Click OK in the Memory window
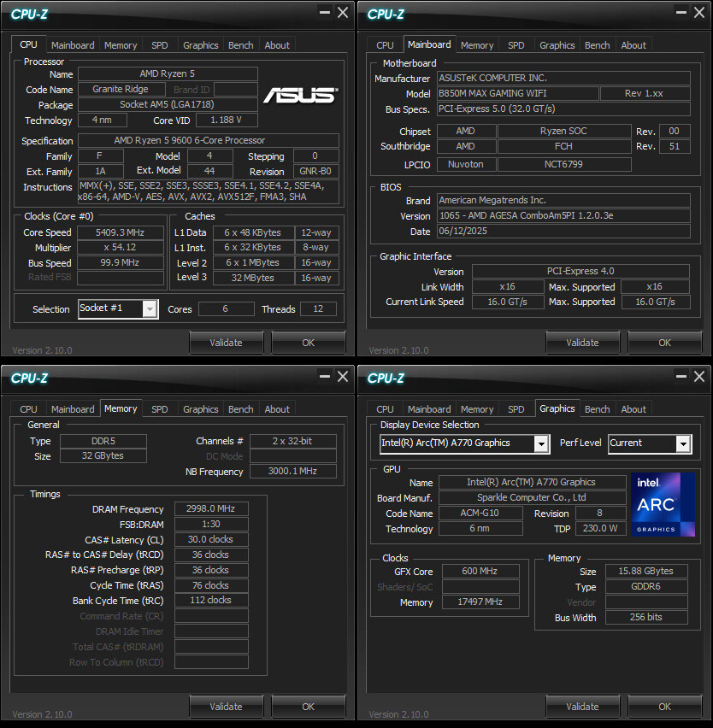The height and width of the screenshot is (728, 713). pos(308,706)
